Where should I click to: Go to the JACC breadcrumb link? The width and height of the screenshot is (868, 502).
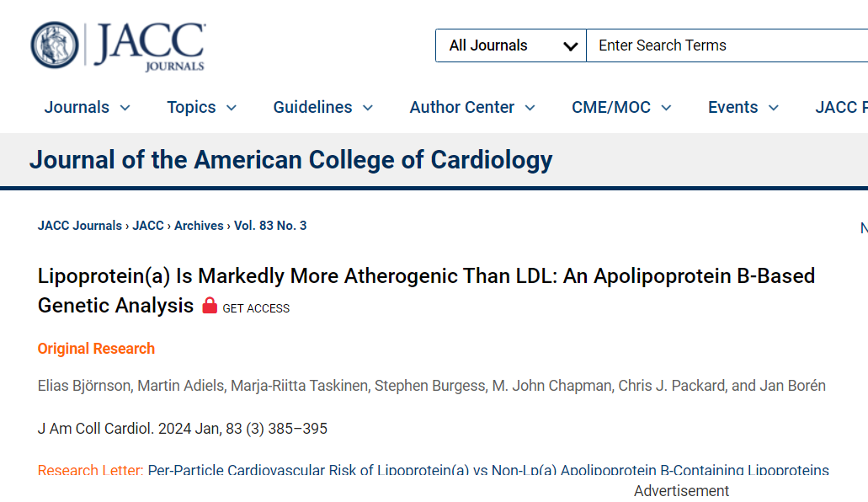coord(148,226)
